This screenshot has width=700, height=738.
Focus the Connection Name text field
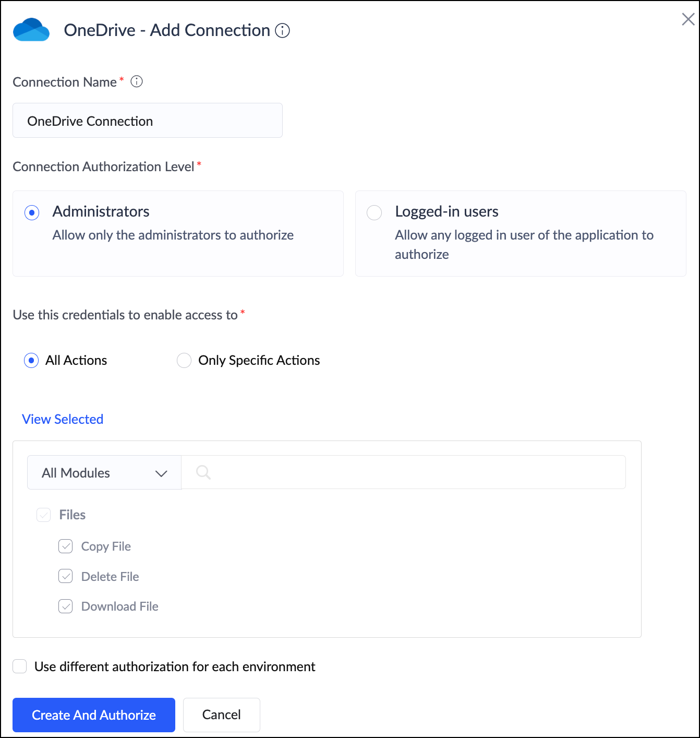click(148, 121)
